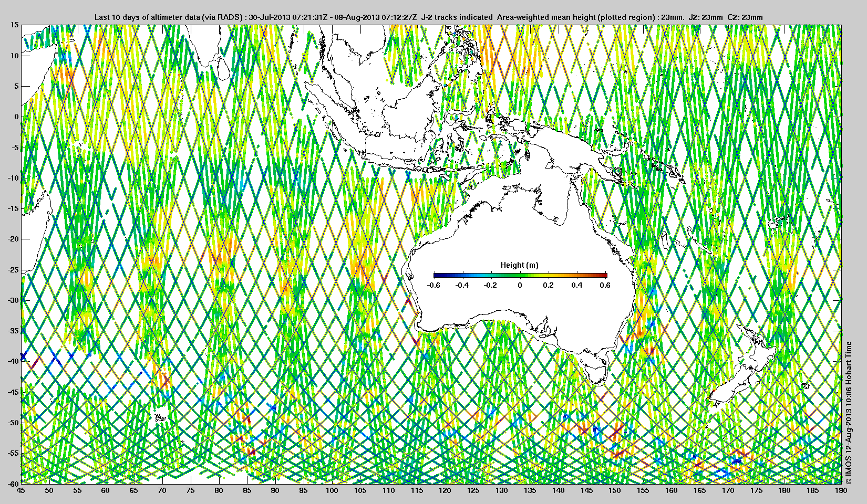Click the 190 longitude label at the bottom right
Image resolution: width=867 pixels, height=504 pixels.
pos(841,490)
